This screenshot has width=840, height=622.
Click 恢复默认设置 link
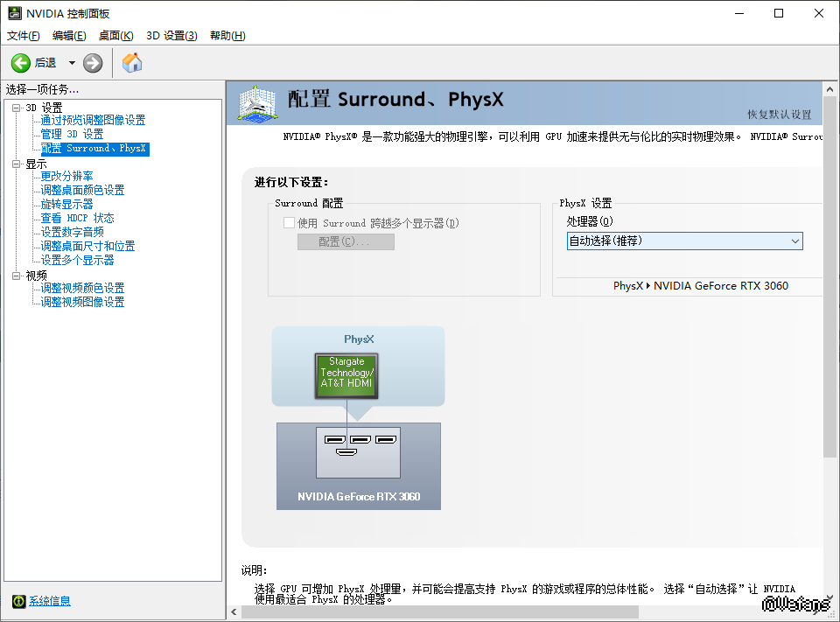(780, 115)
